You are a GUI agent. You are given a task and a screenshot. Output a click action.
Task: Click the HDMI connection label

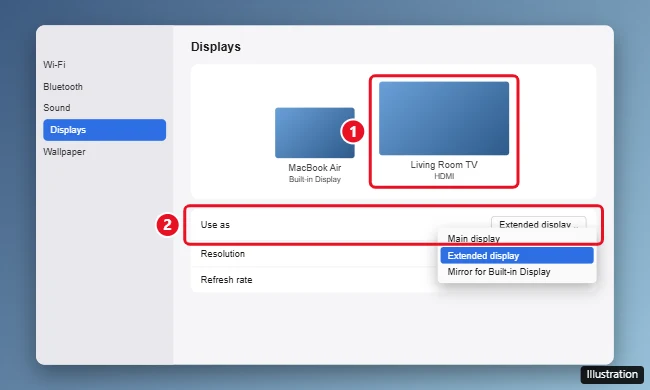tap(444, 176)
